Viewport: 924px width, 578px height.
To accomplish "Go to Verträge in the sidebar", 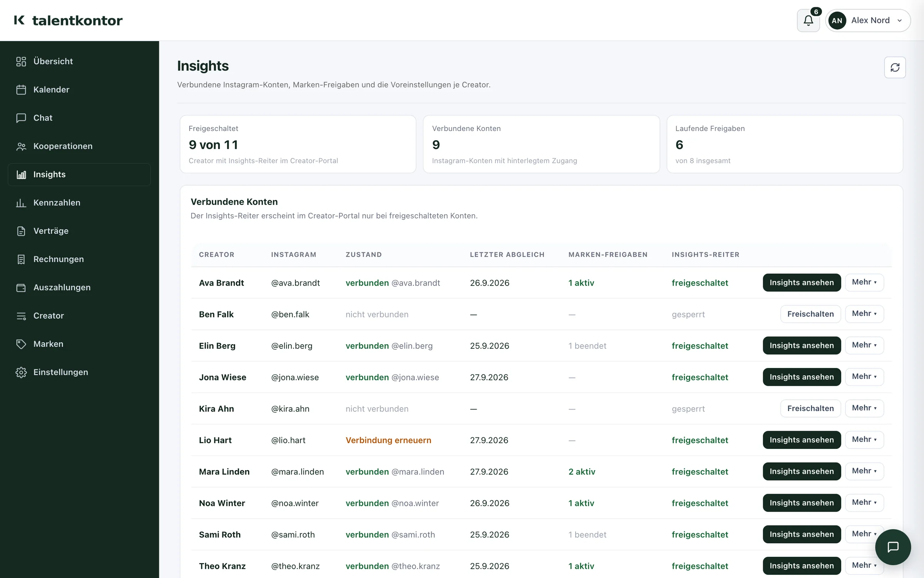I will point(79,231).
